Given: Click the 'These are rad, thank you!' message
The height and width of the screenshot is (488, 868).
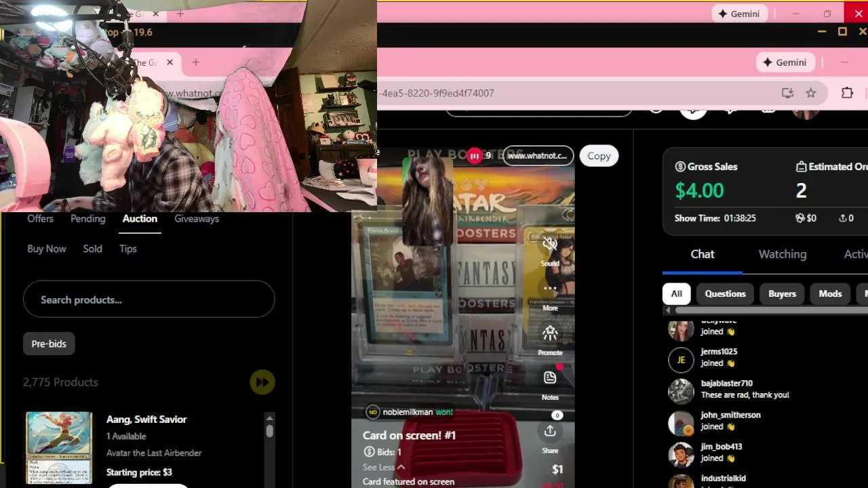Looking at the screenshot, I should [745, 394].
